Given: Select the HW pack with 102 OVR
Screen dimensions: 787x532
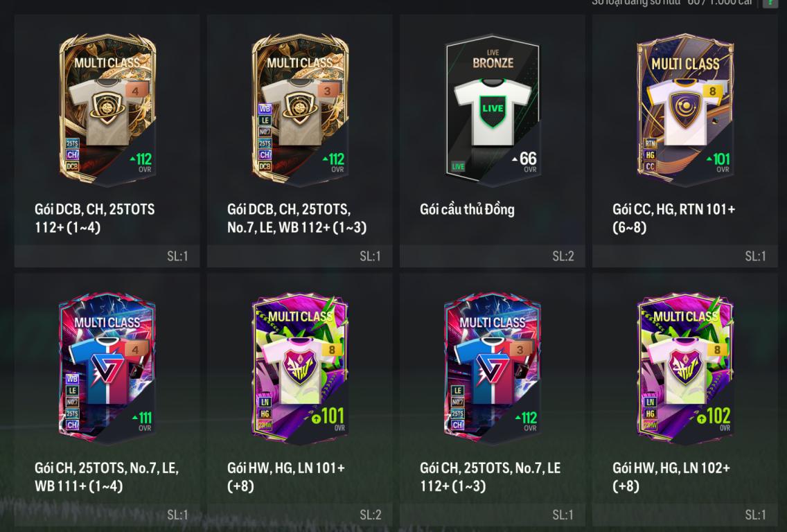Looking at the screenshot, I should point(685,369).
